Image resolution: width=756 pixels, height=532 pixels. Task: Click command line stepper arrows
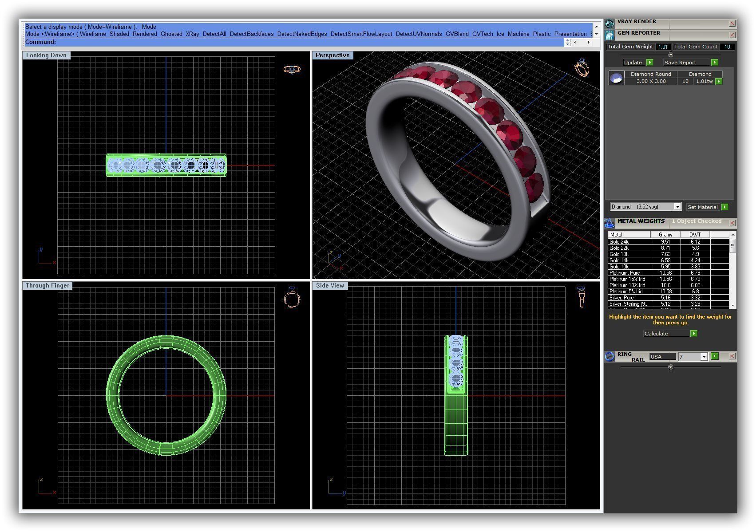[x=567, y=43]
